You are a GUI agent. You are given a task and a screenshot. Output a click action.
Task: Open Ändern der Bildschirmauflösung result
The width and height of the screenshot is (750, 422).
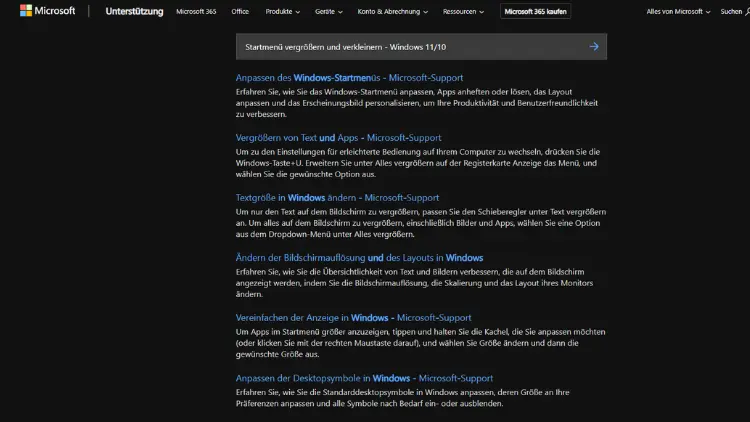click(x=359, y=257)
